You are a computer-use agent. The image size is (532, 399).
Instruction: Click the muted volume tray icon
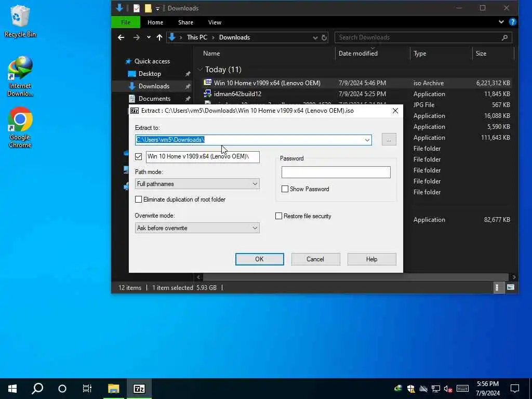click(448, 389)
